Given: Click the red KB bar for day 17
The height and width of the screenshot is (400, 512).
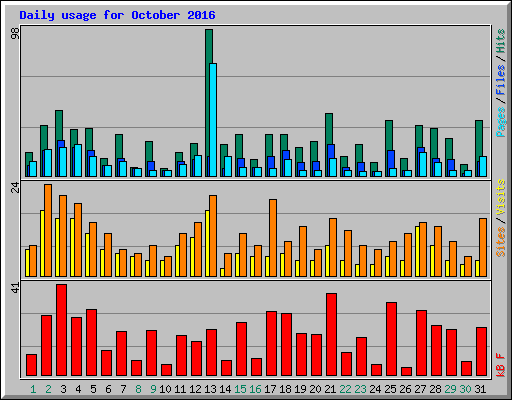Looking at the screenshot, I should tap(271, 343).
